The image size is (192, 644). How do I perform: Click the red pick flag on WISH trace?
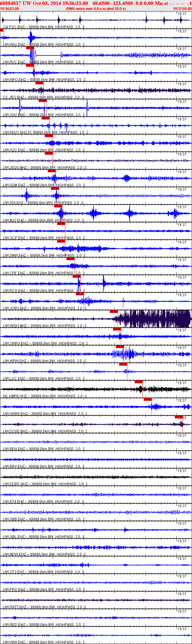pyautogui.click(x=114, y=311)
